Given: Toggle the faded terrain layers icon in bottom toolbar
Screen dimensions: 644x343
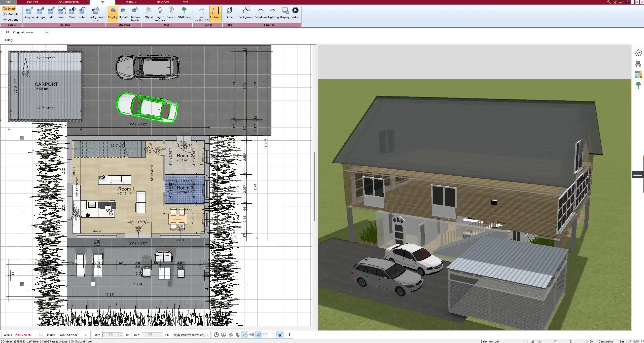Looking at the screenshot, I should [266, 335].
